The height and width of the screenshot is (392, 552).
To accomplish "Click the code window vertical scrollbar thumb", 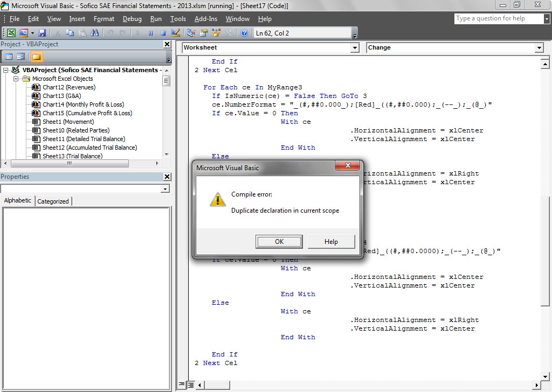I will (544, 251).
